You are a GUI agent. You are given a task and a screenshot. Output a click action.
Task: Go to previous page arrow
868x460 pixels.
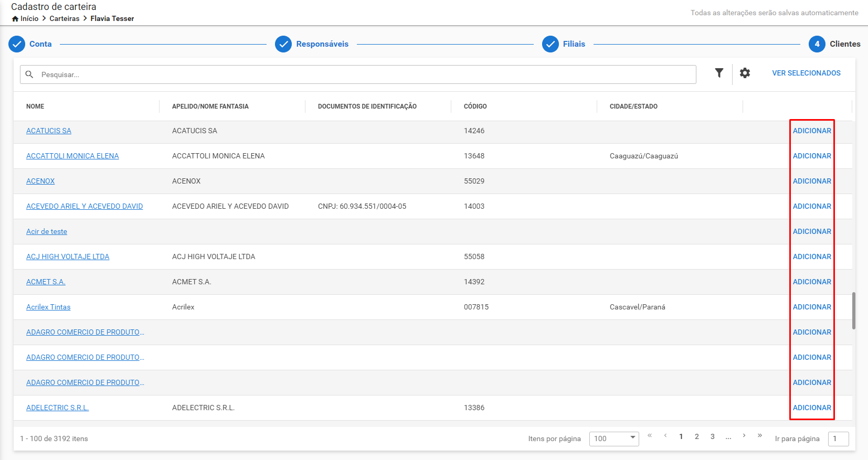coord(665,436)
